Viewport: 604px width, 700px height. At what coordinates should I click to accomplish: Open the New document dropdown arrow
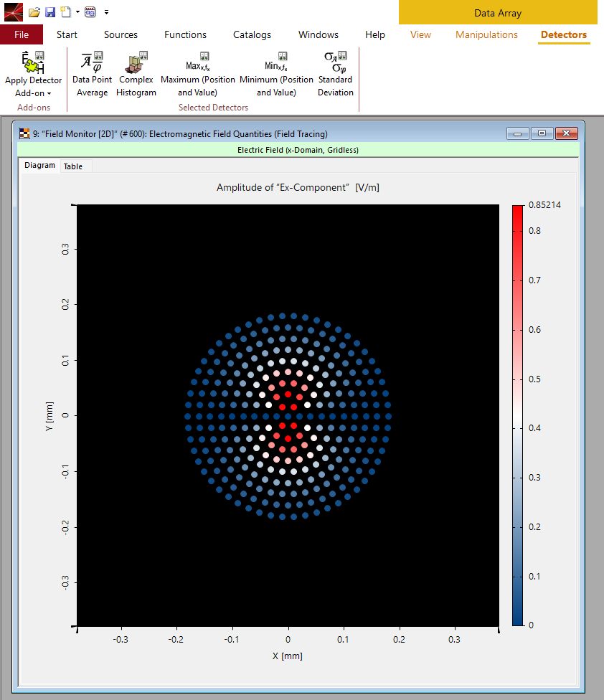[x=77, y=12]
